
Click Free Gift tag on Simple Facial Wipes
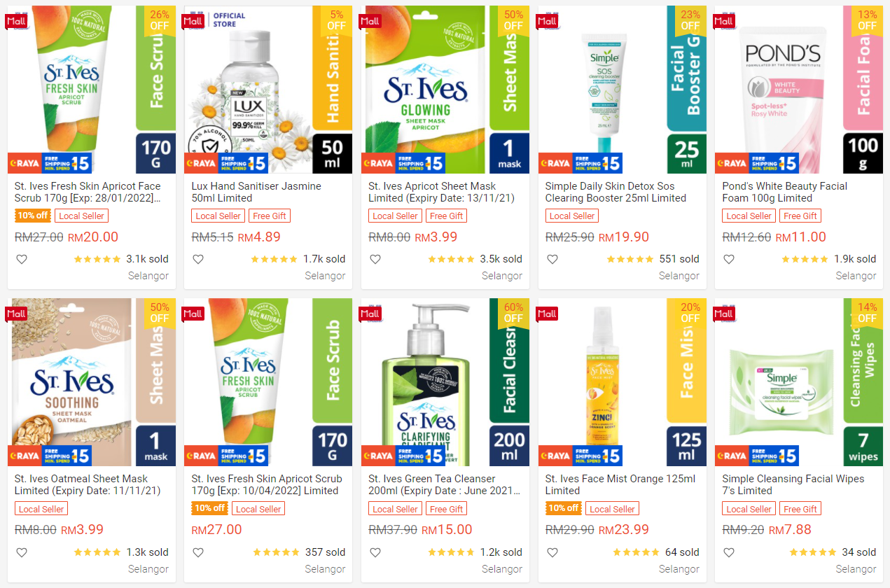pyautogui.click(x=800, y=509)
